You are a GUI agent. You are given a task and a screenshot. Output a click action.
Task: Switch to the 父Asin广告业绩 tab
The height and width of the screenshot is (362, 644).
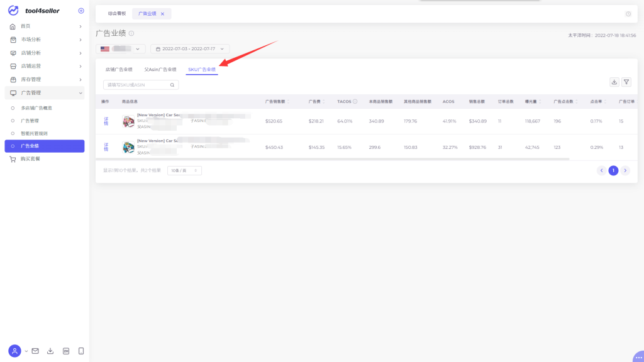pos(160,69)
